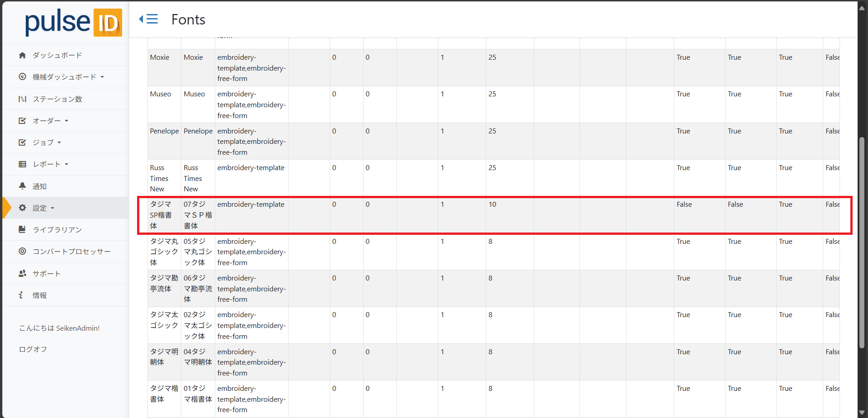Click the pulse ID logo
Viewport: 868px width, 418px height.
point(73,22)
